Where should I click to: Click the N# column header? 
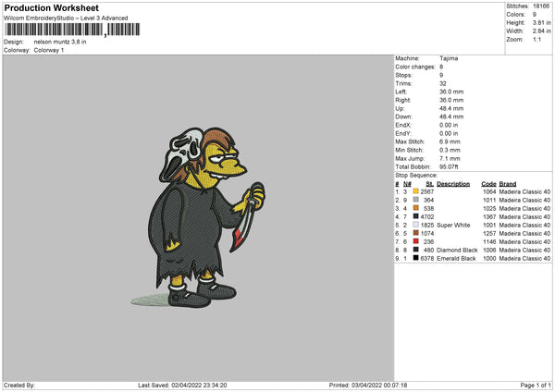click(407, 184)
